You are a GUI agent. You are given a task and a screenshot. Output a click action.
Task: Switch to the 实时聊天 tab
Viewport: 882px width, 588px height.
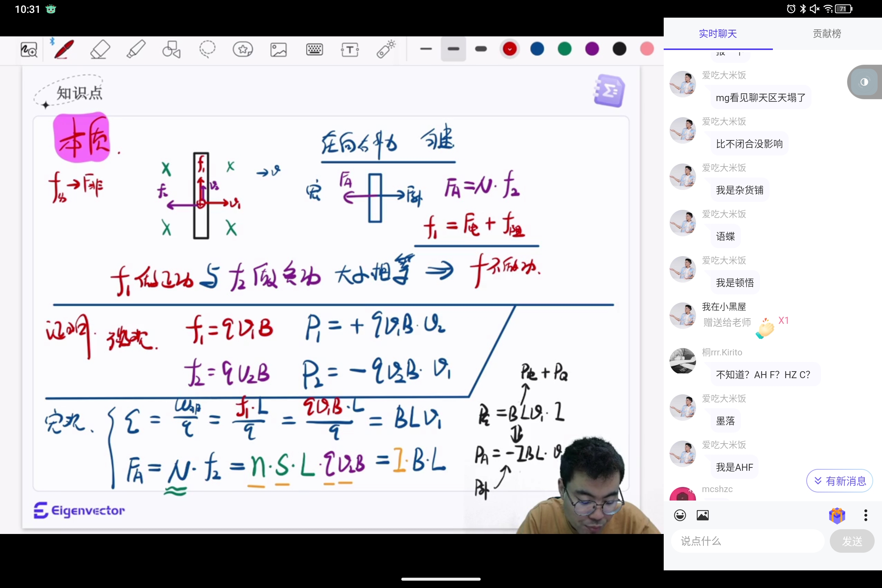718,34
